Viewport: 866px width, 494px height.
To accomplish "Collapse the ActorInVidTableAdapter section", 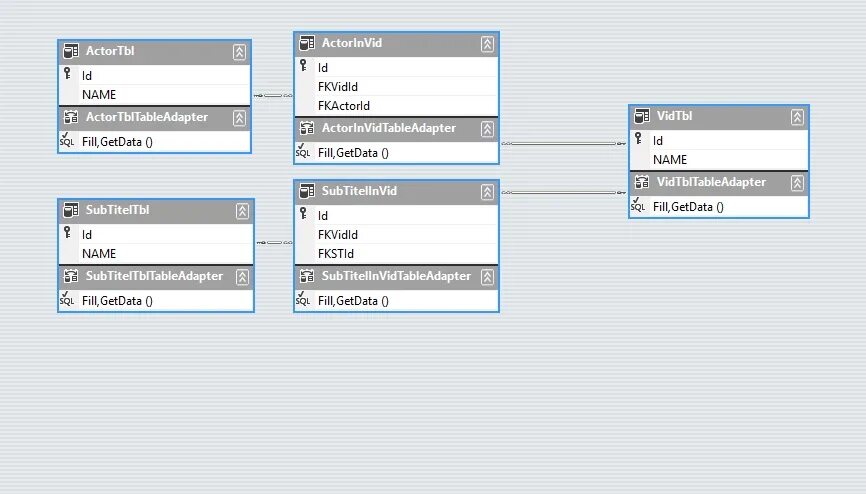I will [487, 129].
